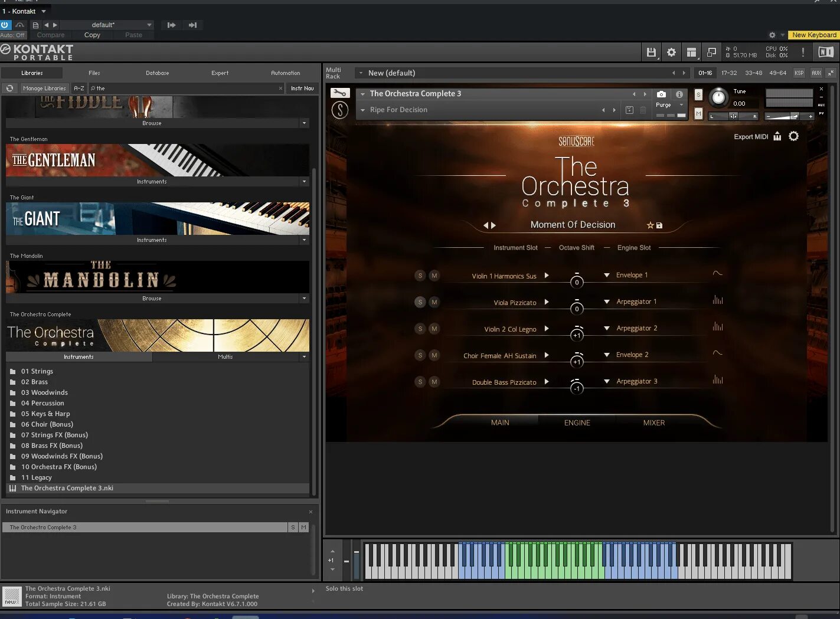
Task: Clear search with the X icon
Action: pos(281,89)
